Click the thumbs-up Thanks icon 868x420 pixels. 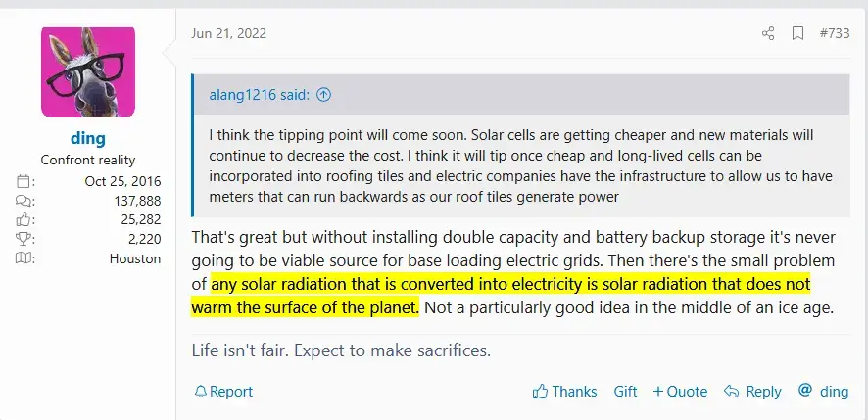(x=540, y=392)
